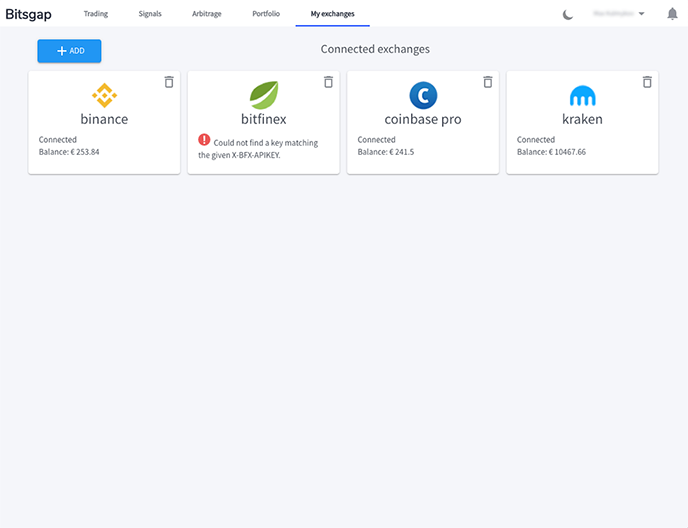688x528 pixels.
Task: Delete the binance exchange via trash icon
Action: 169,82
